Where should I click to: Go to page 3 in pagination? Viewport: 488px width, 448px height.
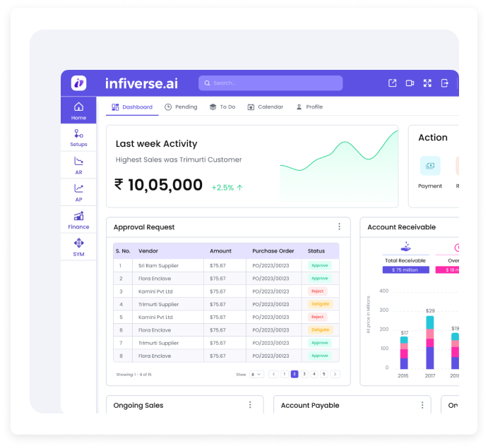point(304,374)
